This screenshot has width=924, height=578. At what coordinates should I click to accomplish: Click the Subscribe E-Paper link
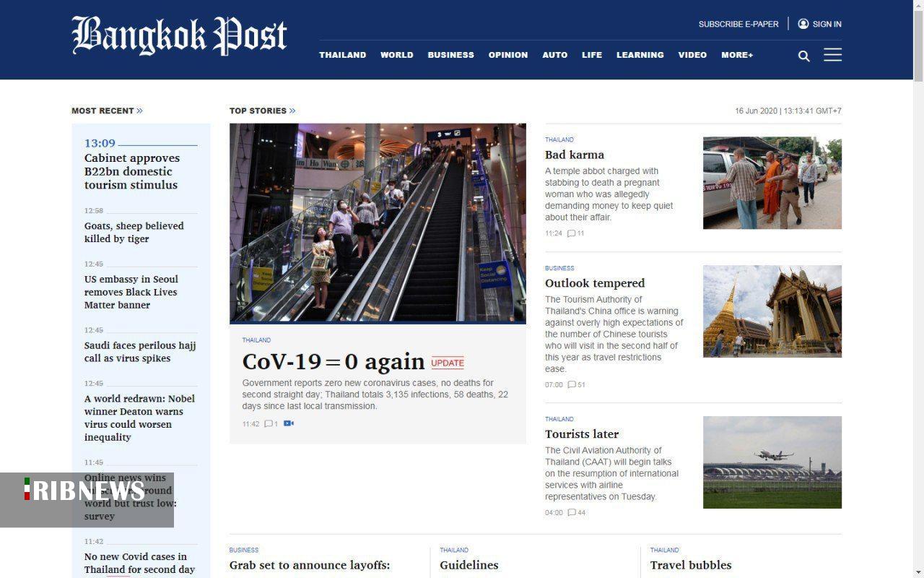coord(738,24)
